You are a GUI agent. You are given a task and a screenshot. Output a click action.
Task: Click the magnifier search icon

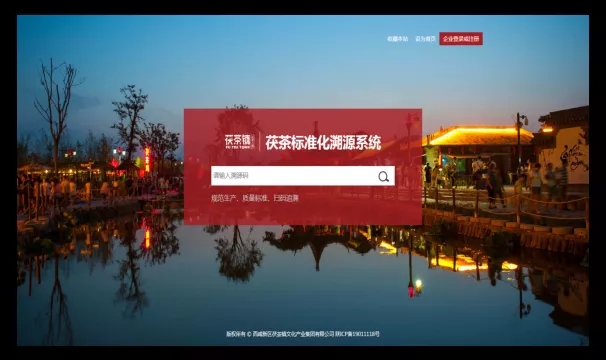(383, 176)
